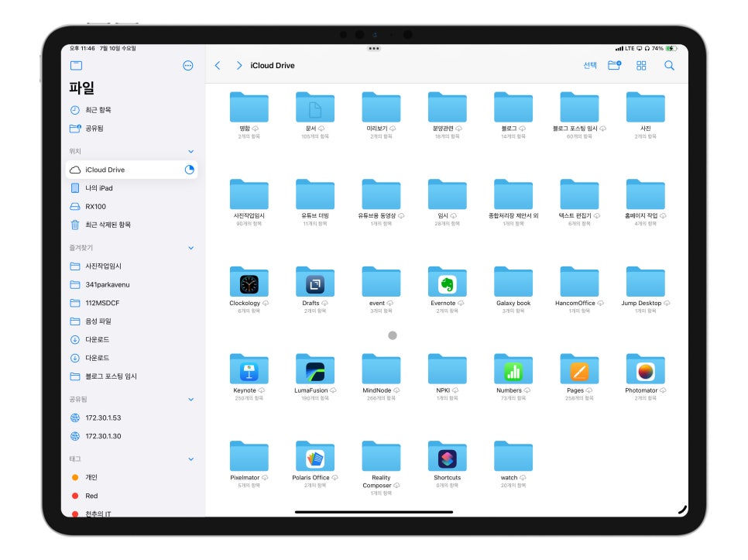The width and height of the screenshot is (748, 560).
Task: Open 공유됨 in the sidebar
Action: (131, 129)
